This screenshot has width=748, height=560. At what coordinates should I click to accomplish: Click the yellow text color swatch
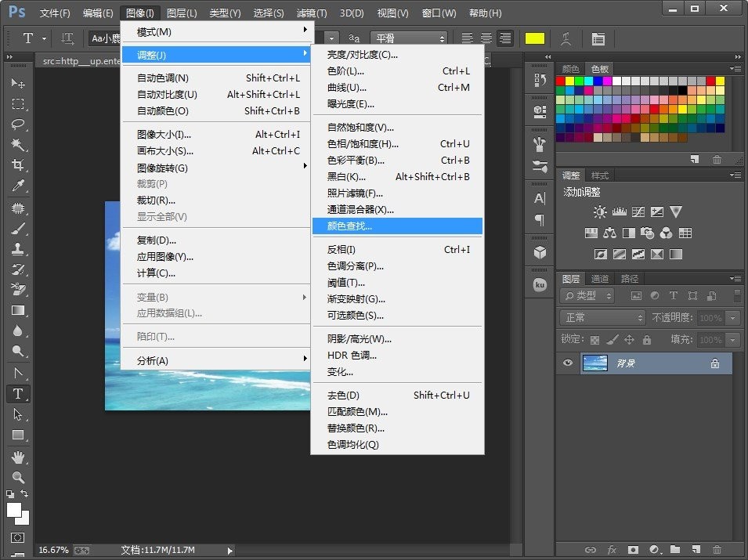[535, 37]
